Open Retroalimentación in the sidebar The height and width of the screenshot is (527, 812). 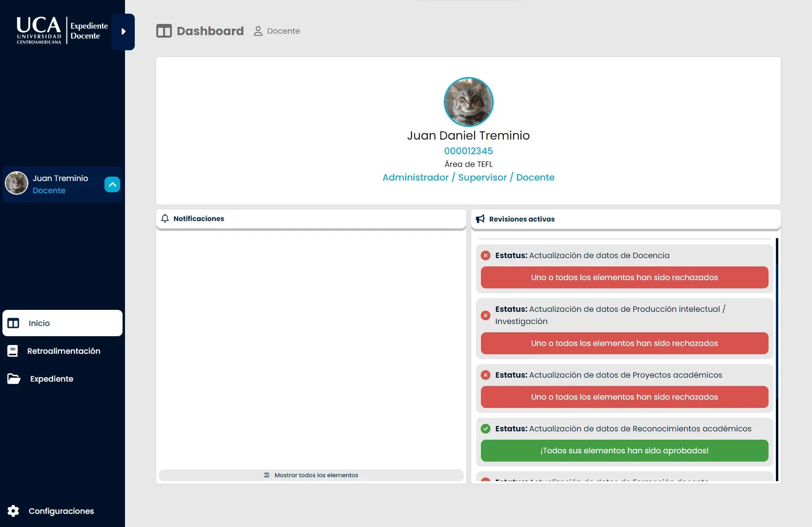click(62, 351)
